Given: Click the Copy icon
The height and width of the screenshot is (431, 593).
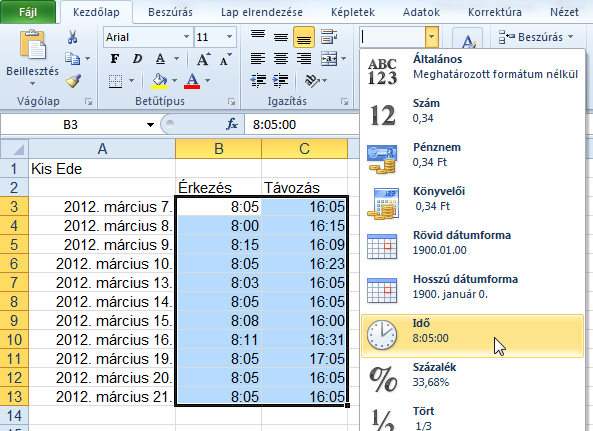Looking at the screenshot, I should [73, 59].
